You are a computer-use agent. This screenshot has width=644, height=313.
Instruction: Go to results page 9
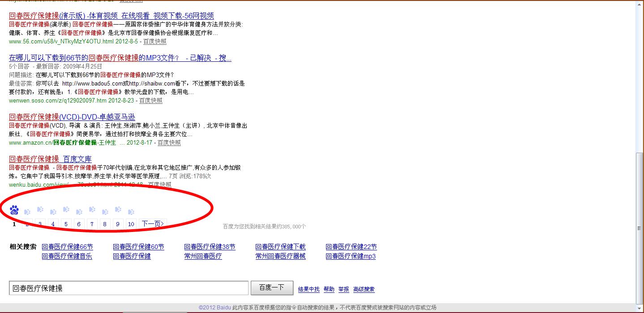pos(118,224)
